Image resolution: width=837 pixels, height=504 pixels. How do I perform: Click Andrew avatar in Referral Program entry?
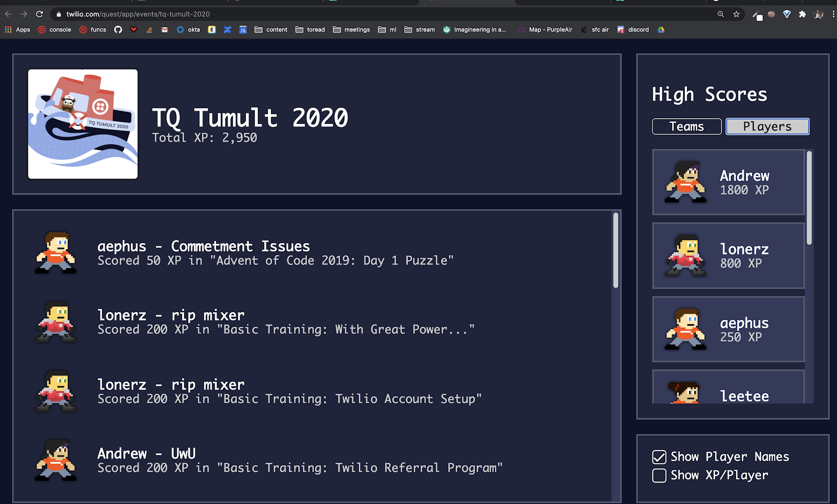[x=56, y=461]
